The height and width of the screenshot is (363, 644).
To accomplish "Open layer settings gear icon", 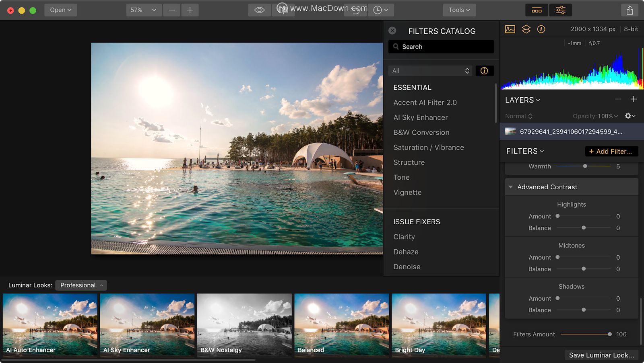I will coord(630,116).
